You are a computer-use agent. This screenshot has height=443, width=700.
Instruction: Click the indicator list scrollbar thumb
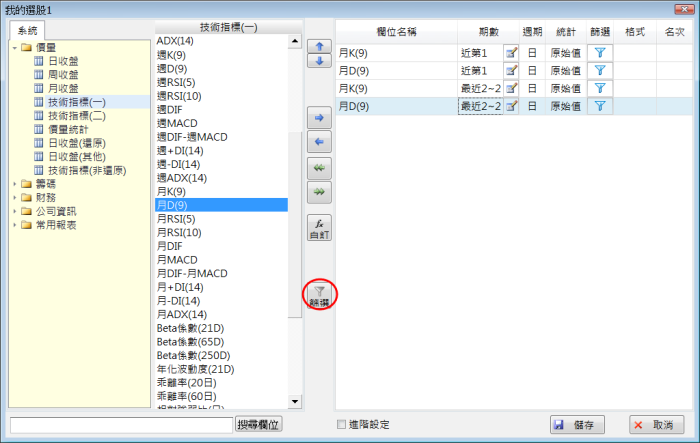[295, 225]
